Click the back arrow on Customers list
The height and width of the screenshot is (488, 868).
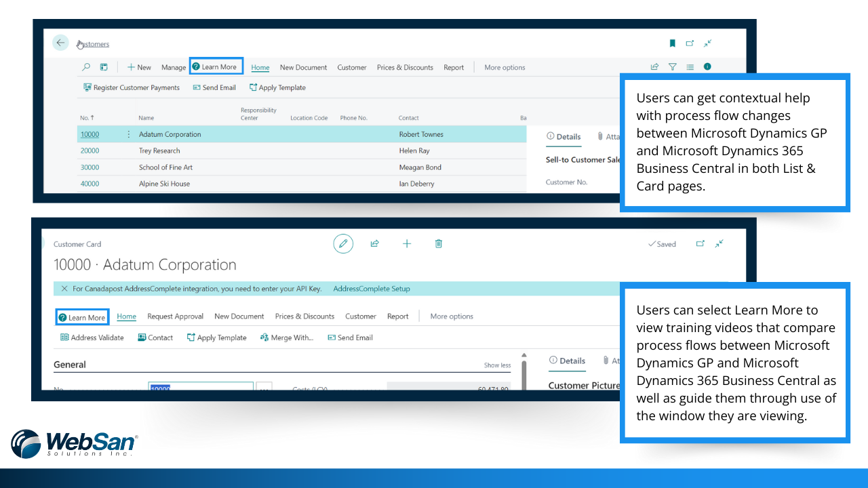click(x=60, y=43)
